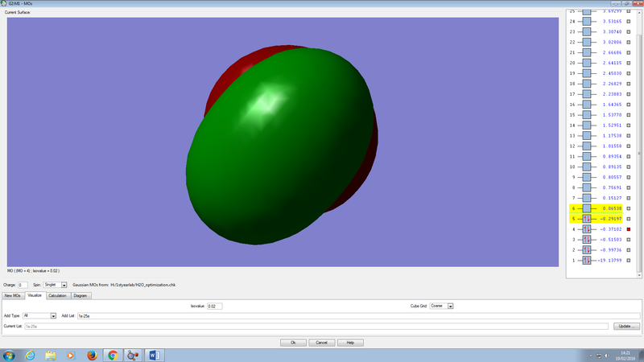
Task: Select the orbital 1 electron pair icon
Action: (587, 261)
